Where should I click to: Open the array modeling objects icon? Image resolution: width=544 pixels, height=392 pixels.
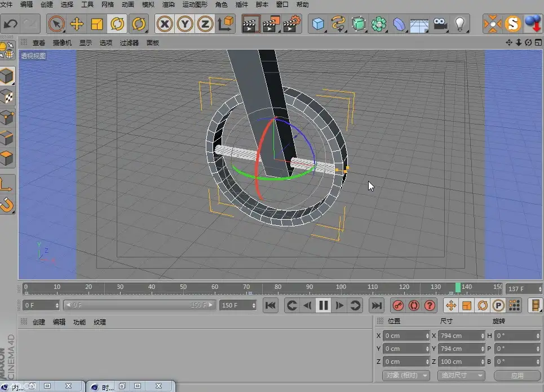click(379, 24)
